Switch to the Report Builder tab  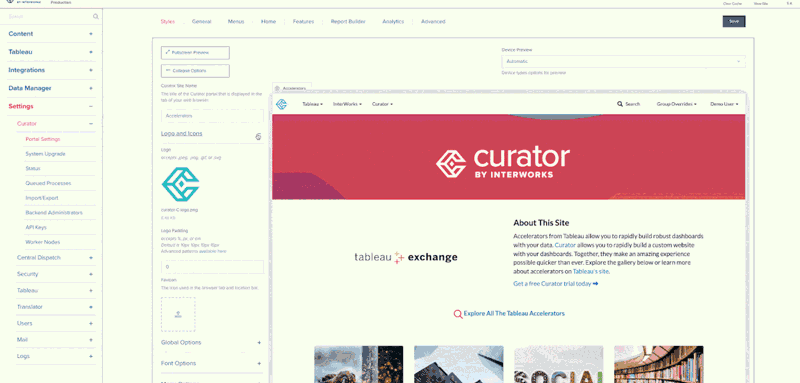click(x=348, y=21)
